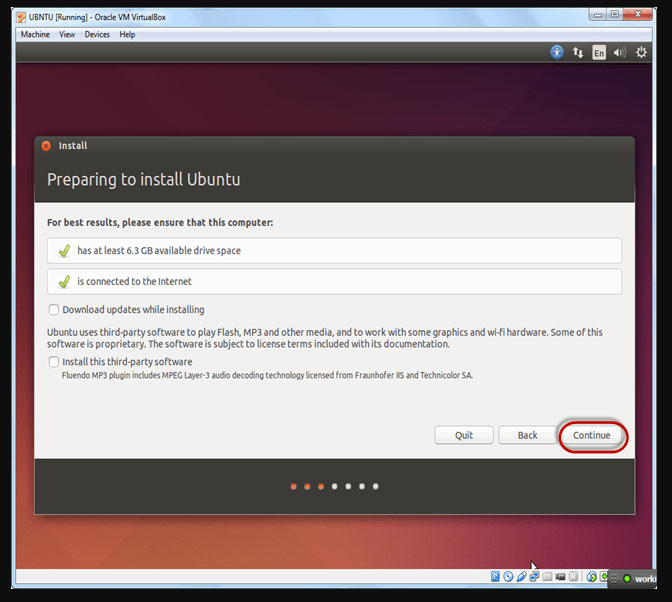
Task: Click the VirtualBox optical disc status icon
Action: pyautogui.click(x=508, y=576)
